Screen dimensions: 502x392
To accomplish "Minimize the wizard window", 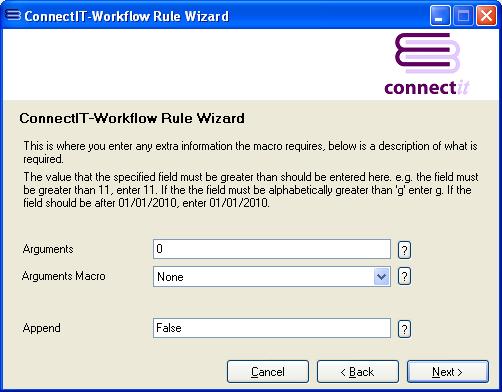I will [440, 16].
